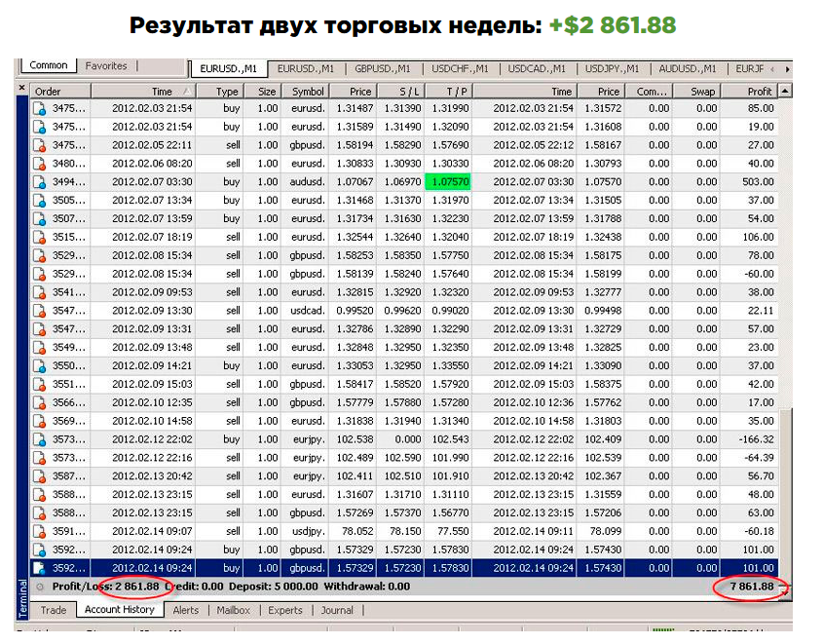This screenshot has width=823, height=644.
Task: Sort by the Size column header
Action: 262,92
